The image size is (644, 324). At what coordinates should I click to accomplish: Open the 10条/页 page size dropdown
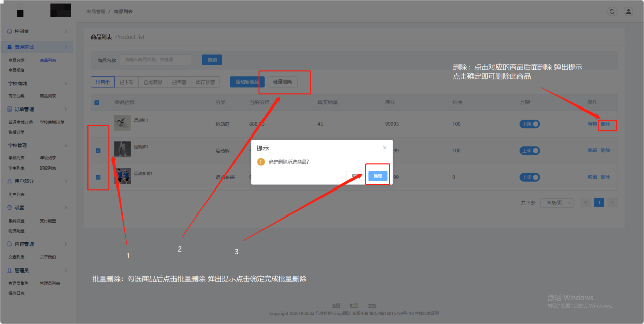[557, 203]
